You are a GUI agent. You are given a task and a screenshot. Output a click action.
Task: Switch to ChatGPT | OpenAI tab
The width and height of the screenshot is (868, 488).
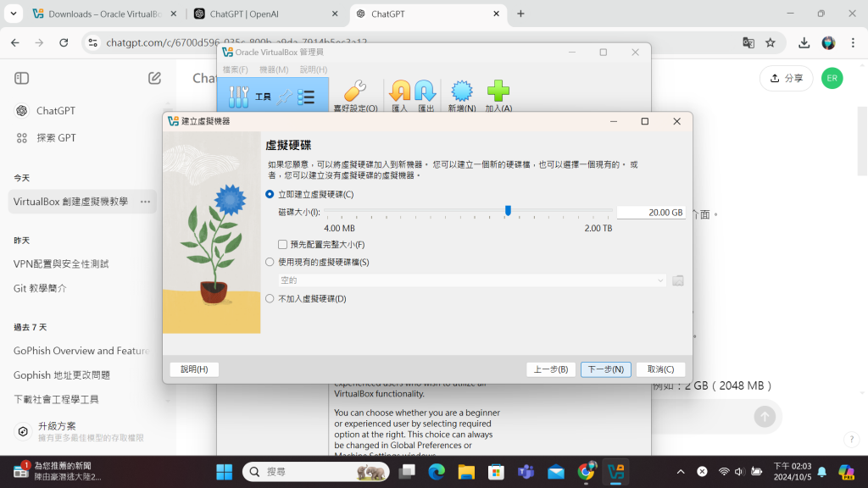pyautogui.click(x=265, y=14)
